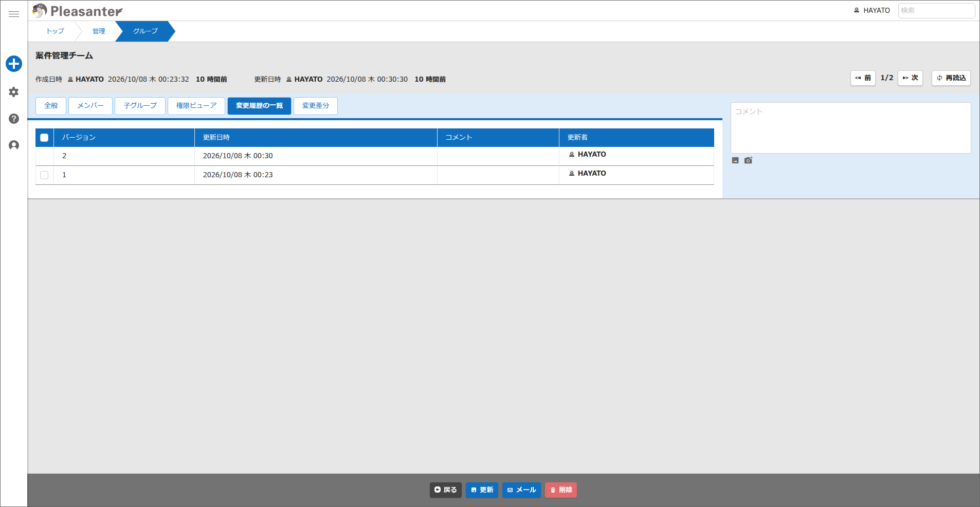Switch to the 全般 tab
The image size is (980, 507).
(51, 106)
